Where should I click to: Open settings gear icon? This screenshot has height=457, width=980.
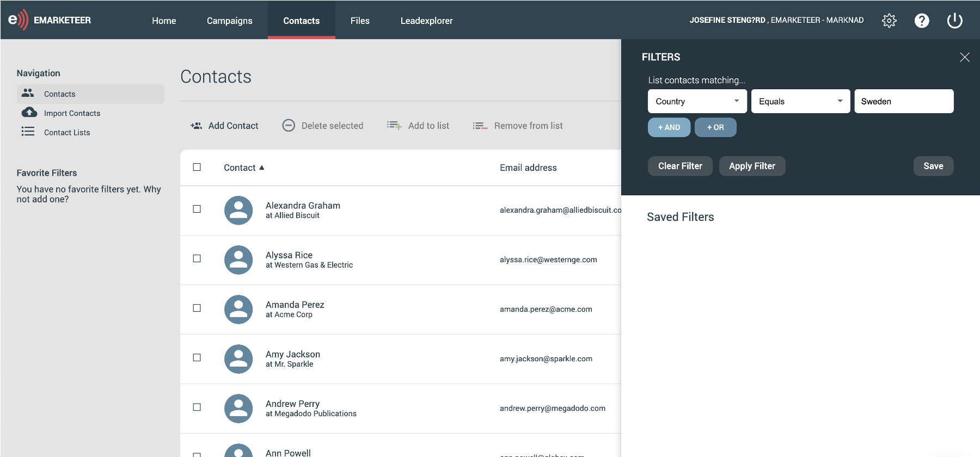click(x=889, y=21)
